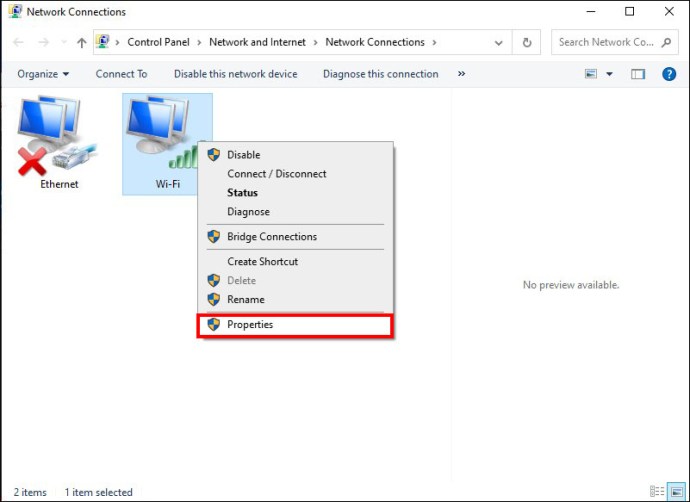The image size is (690, 502).
Task: Maximize the Network Connections window
Action: point(630,11)
